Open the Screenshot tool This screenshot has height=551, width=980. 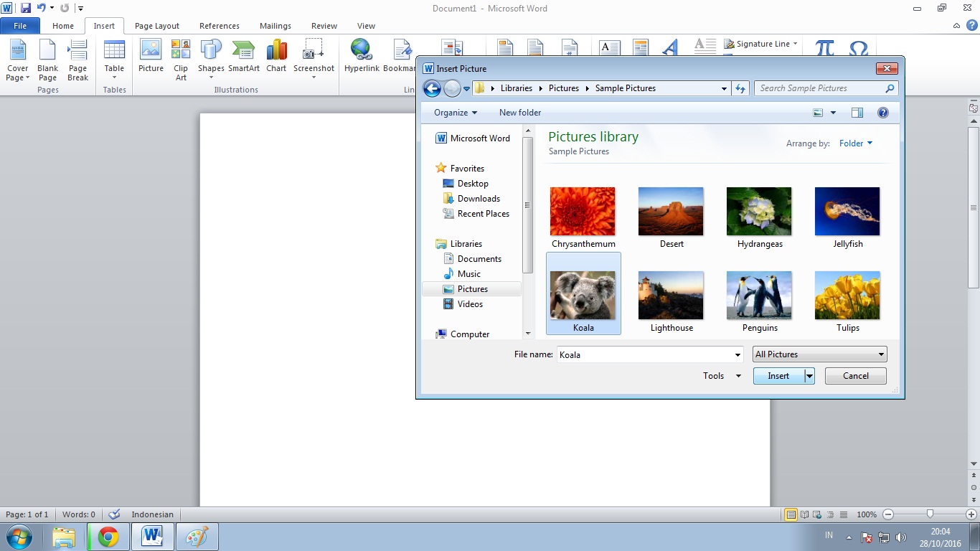click(314, 60)
